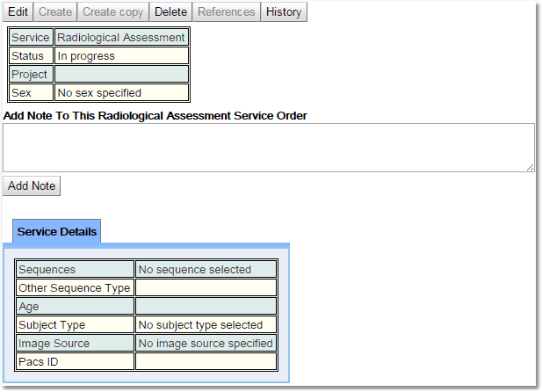This screenshot has height=392, width=542.
Task: Focus the note text area
Action: (268, 147)
